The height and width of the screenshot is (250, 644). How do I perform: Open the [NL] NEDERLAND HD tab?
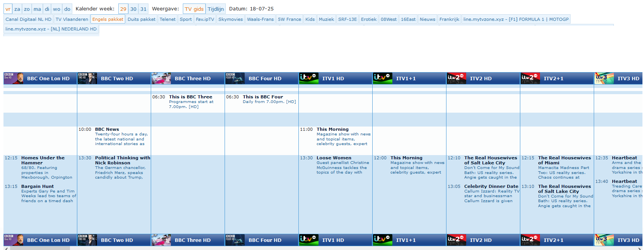[51, 29]
